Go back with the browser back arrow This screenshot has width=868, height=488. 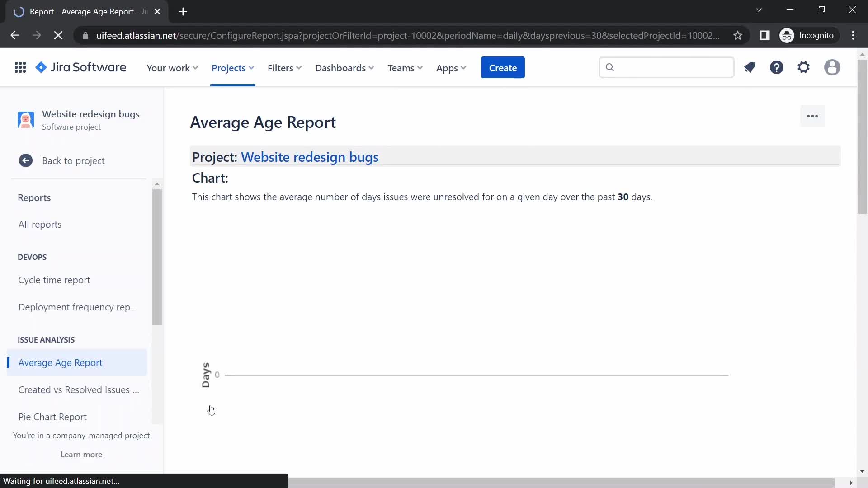(x=15, y=35)
